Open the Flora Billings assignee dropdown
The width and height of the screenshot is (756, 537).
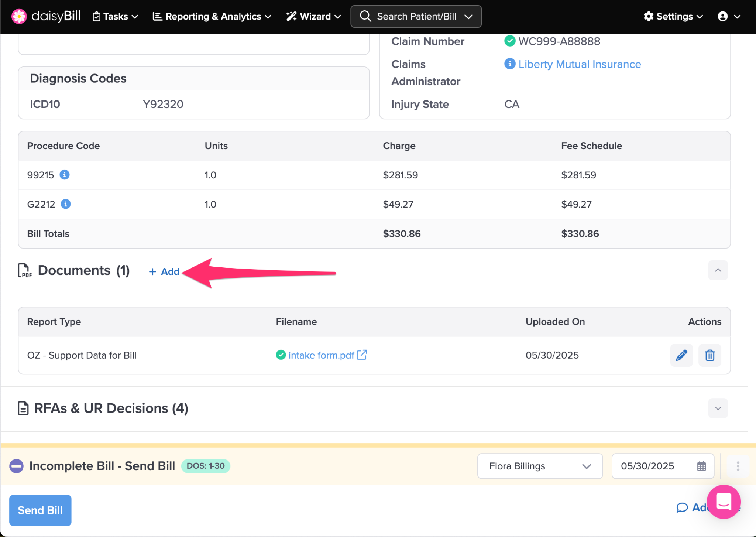[x=540, y=466]
